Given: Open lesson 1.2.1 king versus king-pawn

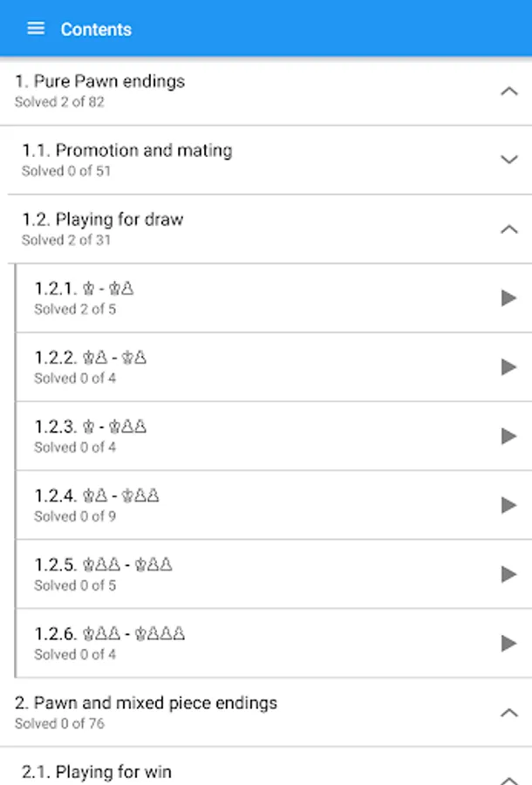Looking at the screenshot, I should click(85, 289).
